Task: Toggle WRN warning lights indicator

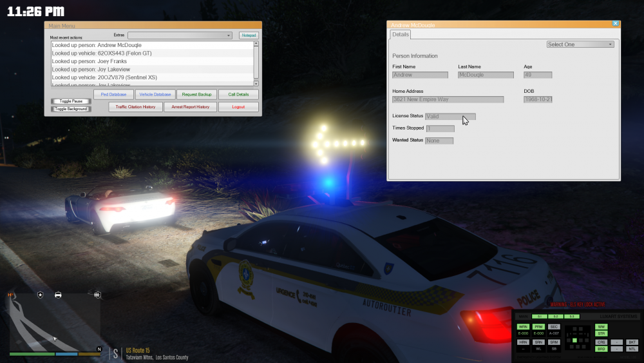Action: click(x=523, y=326)
